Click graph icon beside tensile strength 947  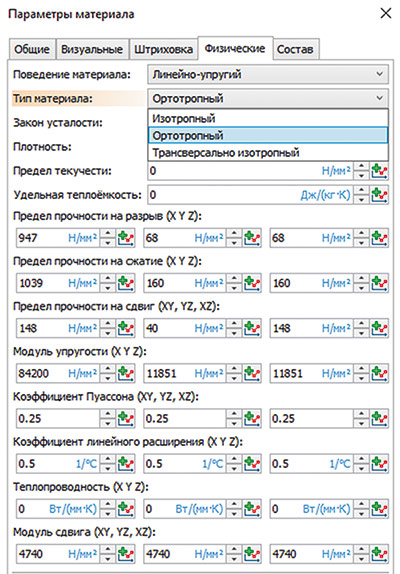point(126,238)
